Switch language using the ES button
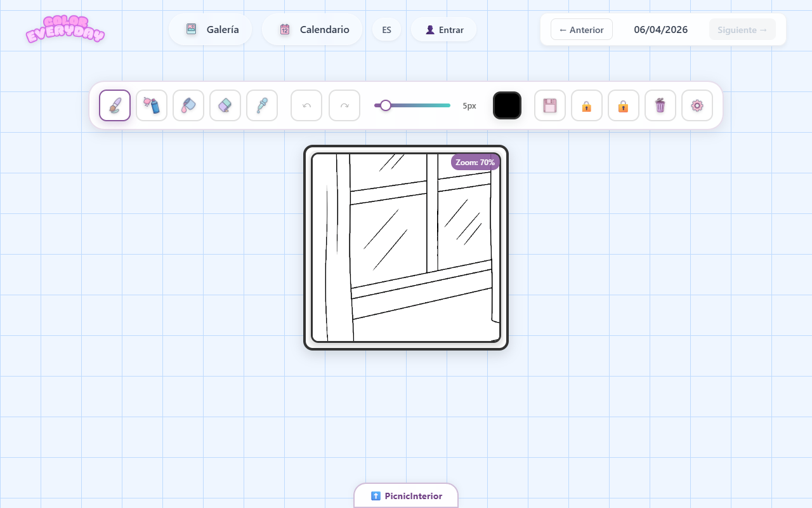The image size is (812, 508). pos(386,30)
